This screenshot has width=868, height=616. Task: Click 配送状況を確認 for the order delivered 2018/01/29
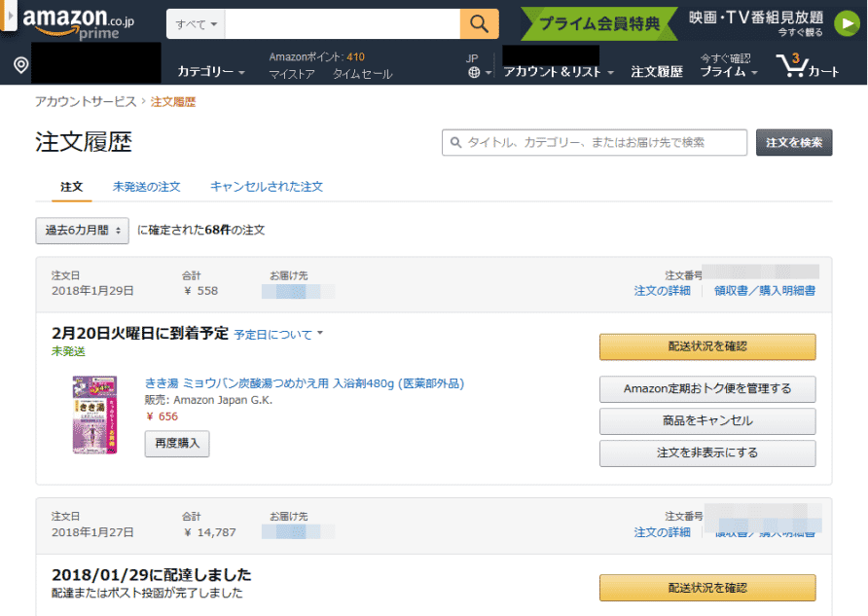click(x=707, y=588)
